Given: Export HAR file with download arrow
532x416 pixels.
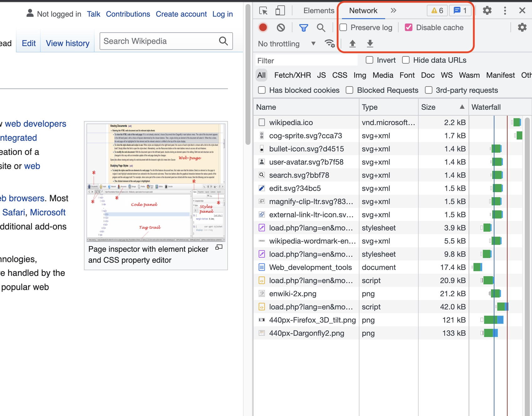Looking at the screenshot, I should (370, 44).
